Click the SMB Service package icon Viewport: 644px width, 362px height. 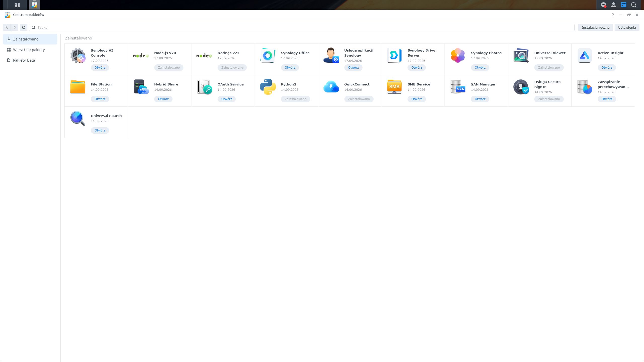click(394, 87)
